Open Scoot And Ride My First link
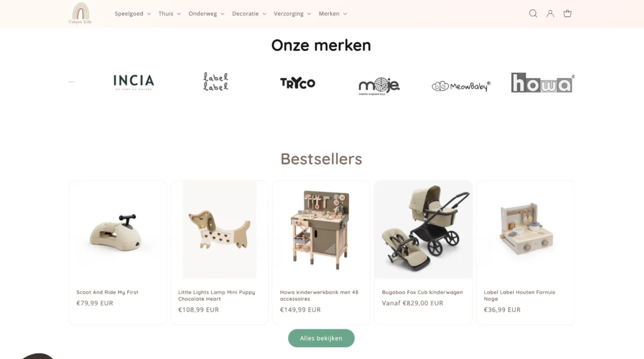Viewport: 644px width, 359px height. tap(107, 292)
